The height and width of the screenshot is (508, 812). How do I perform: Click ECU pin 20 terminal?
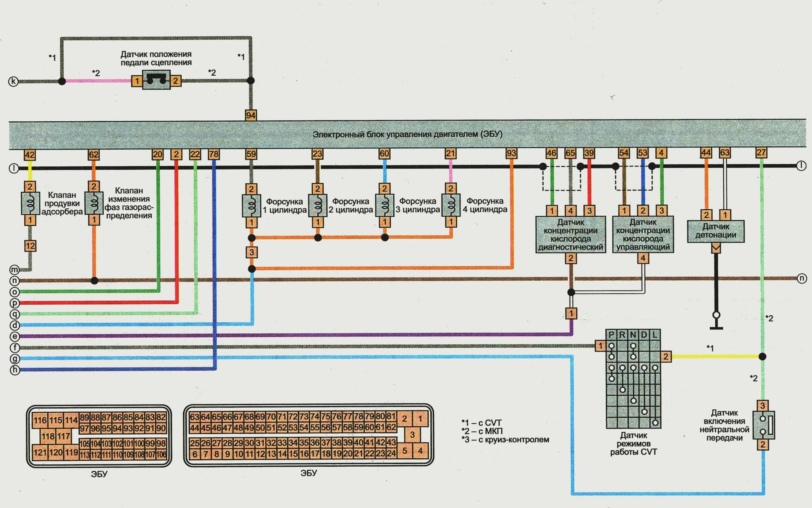click(x=157, y=154)
